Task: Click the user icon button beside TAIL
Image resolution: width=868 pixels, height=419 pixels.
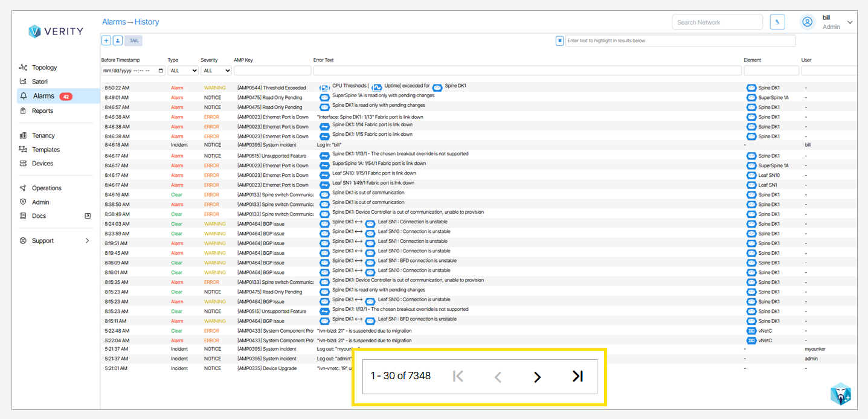Action: (x=118, y=40)
